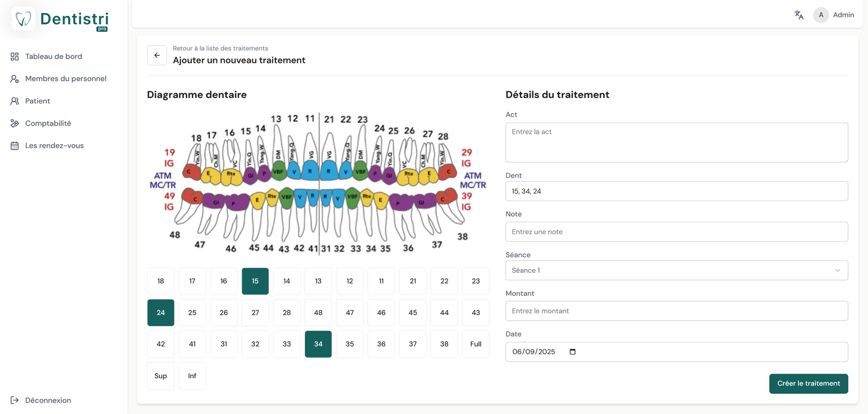Click the Dentistri tooth logo
868x414 pixels.
[x=23, y=19]
